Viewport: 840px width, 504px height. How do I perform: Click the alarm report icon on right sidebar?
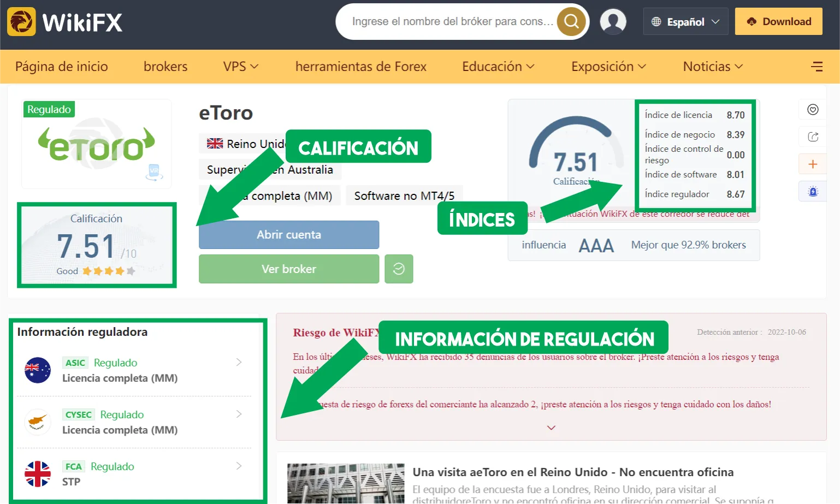pos(813,191)
